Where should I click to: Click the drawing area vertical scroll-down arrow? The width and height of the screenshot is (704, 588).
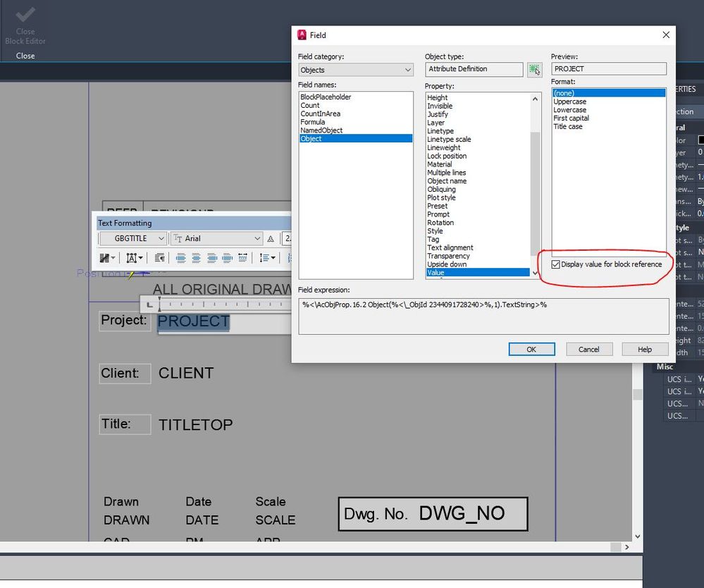pyautogui.click(x=638, y=537)
